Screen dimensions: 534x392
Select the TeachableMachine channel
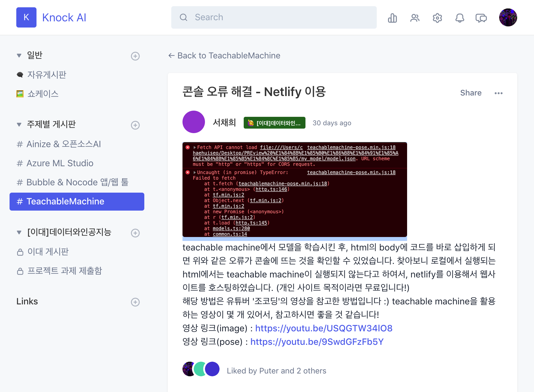pos(77,202)
